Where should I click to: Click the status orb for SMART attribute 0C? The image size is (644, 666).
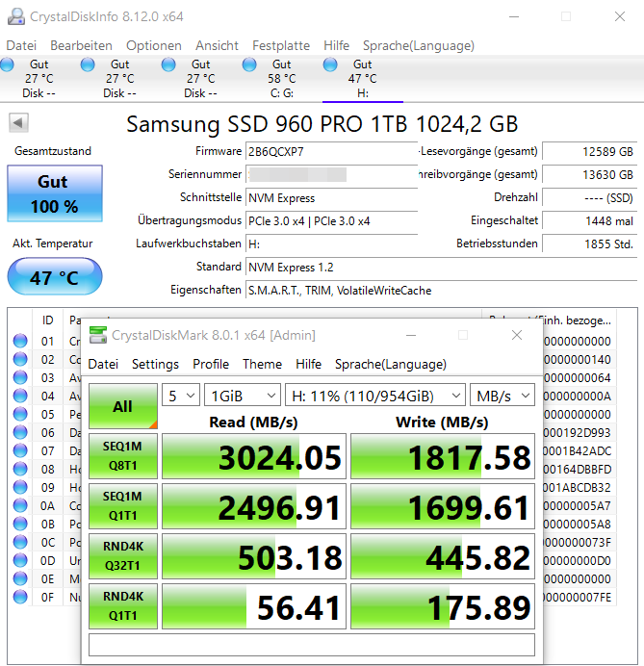[x=20, y=542]
